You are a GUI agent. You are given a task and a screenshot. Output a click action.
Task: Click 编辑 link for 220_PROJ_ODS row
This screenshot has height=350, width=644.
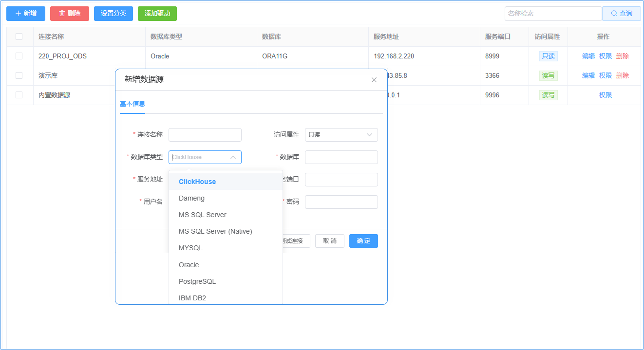pyautogui.click(x=588, y=56)
